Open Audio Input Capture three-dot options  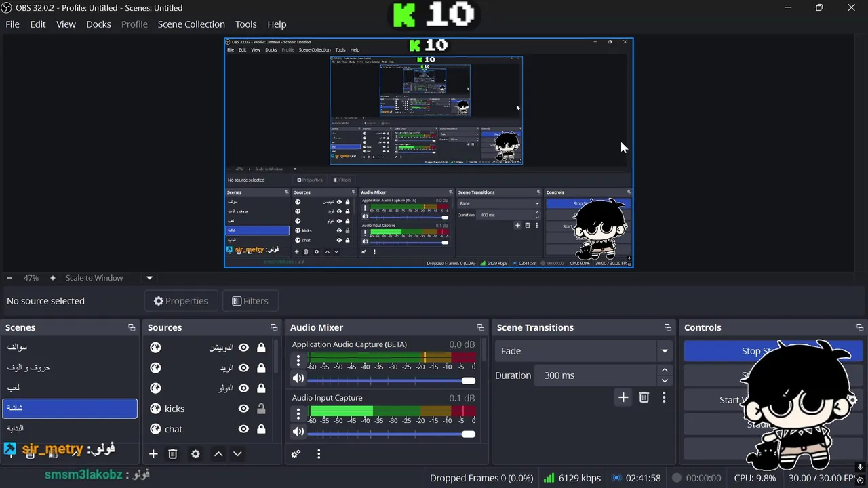click(x=298, y=414)
